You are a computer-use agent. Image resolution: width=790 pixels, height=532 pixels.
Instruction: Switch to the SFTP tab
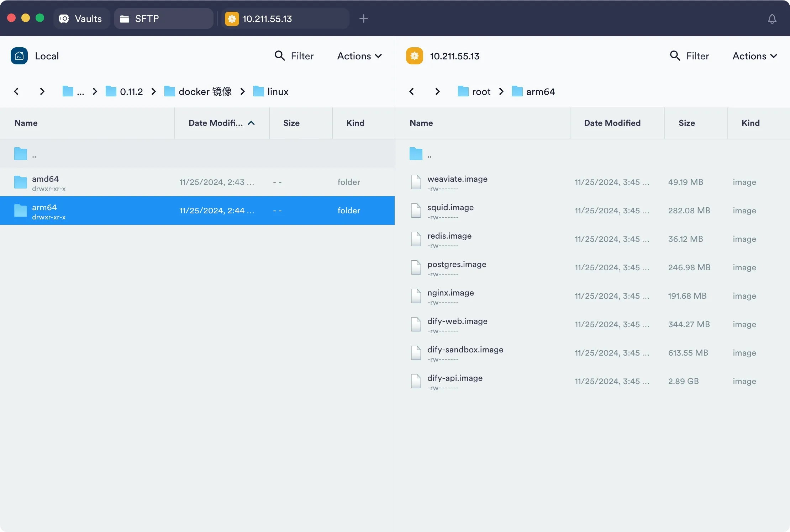click(x=164, y=19)
